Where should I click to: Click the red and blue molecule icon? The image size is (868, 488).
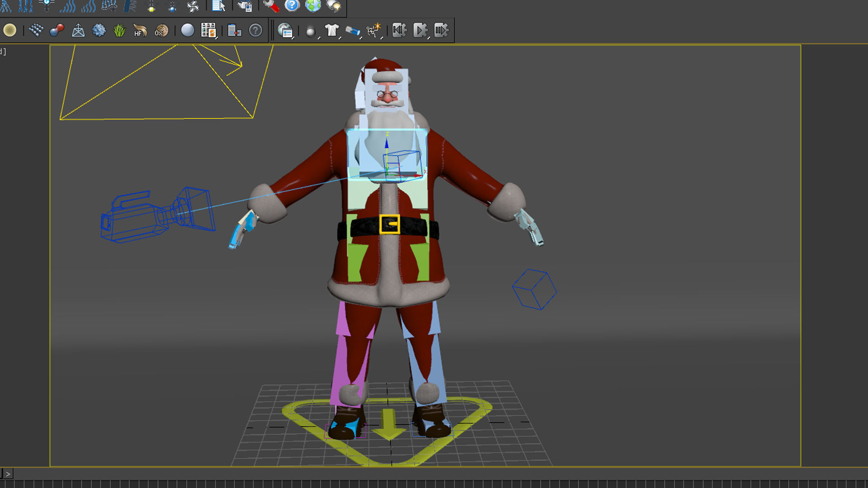click(x=57, y=30)
